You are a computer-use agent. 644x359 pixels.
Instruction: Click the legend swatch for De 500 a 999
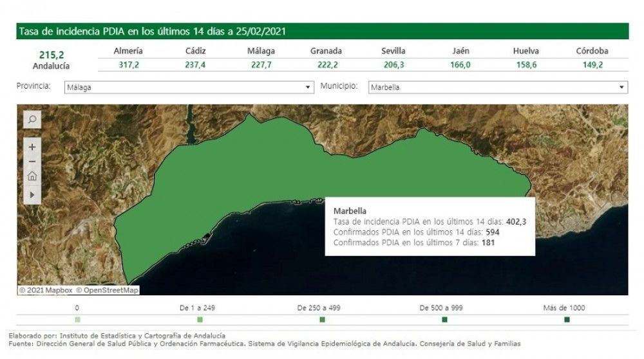(x=444, y=320)
